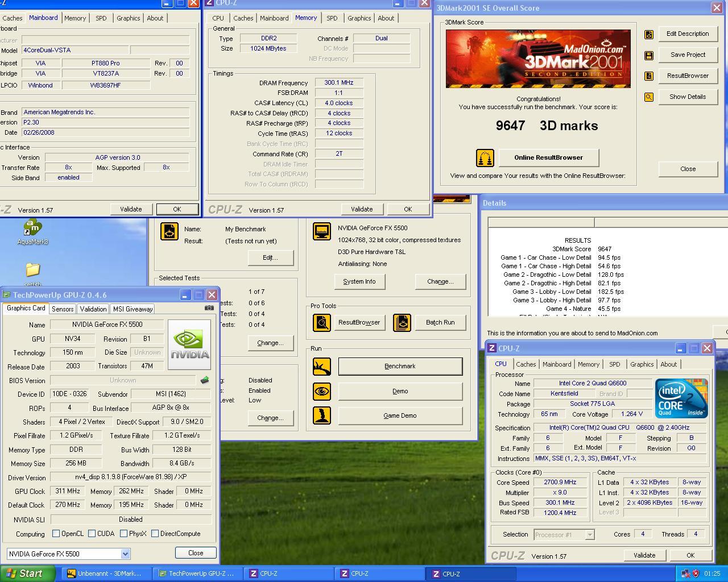Screen dimensions: 728x582
Task: Click the project name icon next to My Benchmark
Action: (x=169, y=231)
